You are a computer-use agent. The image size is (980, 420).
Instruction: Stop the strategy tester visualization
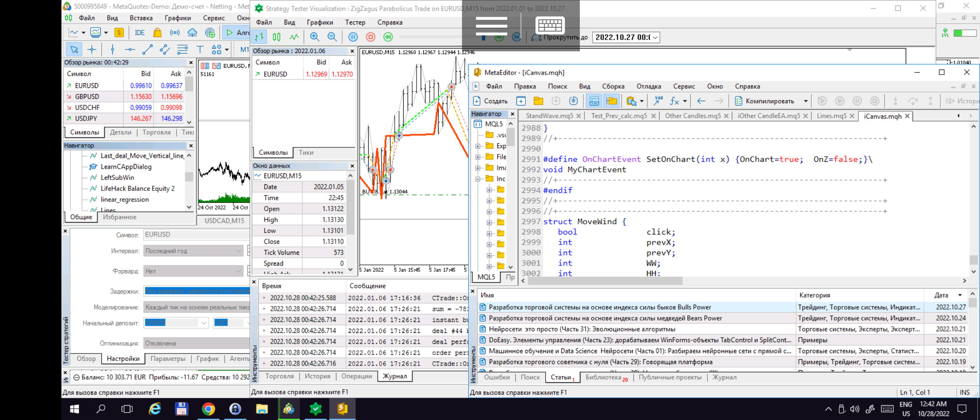click(370, 37)
